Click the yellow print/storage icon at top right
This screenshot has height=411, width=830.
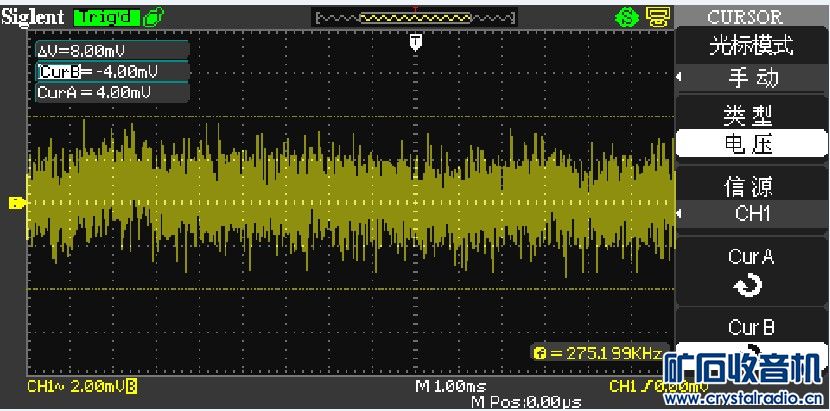point(656,17)
